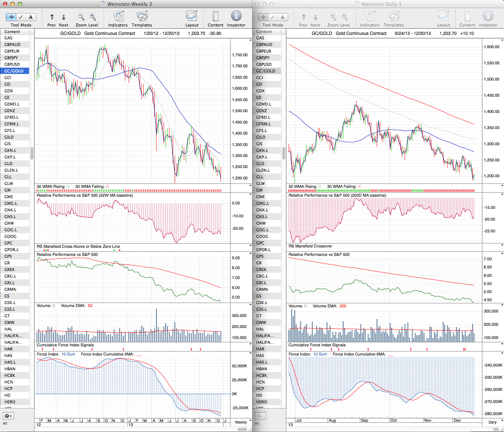Viewport: 504px width, 432px height.
Task: Click the Layout icon in Weekly window
Action: (x=192, y=17)
